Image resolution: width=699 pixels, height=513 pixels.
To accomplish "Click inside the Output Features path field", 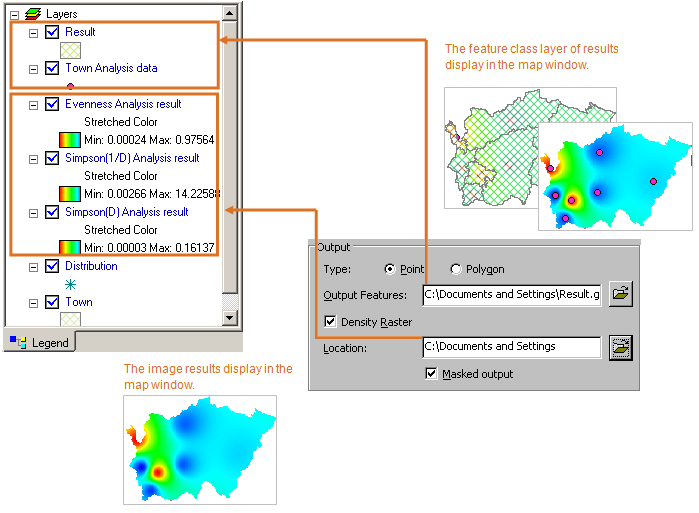I will tap(511, 294).
